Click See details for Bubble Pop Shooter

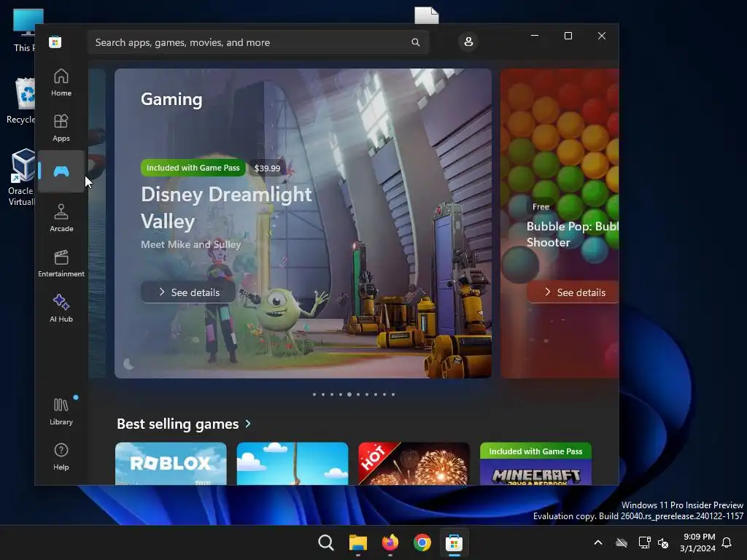573,292
